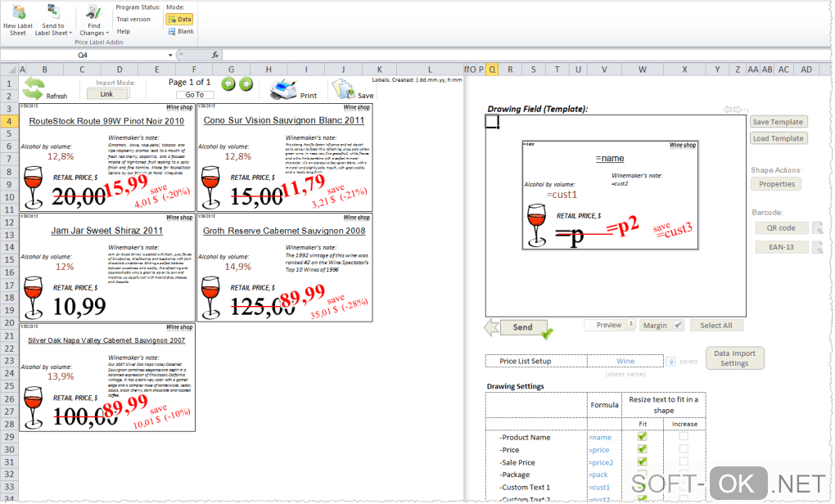Click the Select All shapes button
The width and height of the screenshot is (835, 504).
[x=716, y=325]
